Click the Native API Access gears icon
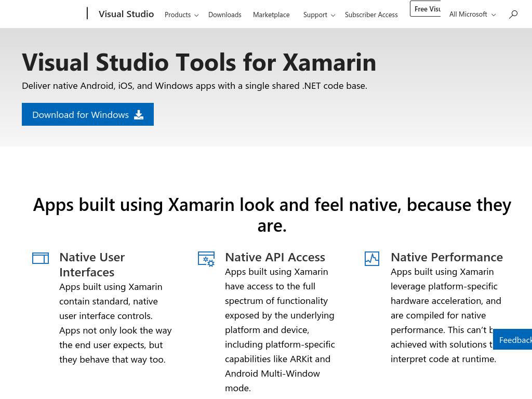Viewport: 532px width, 399px height. 206,259
